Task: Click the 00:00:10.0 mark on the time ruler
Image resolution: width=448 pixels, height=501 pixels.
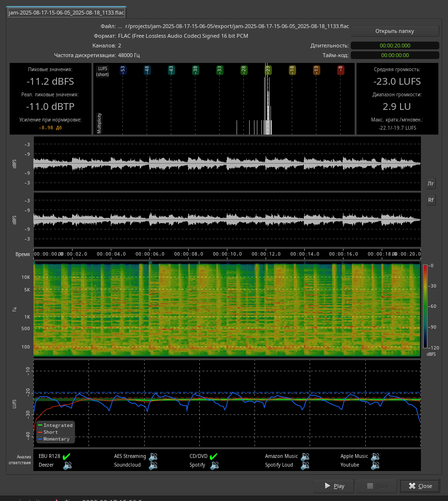Action: 227,254
